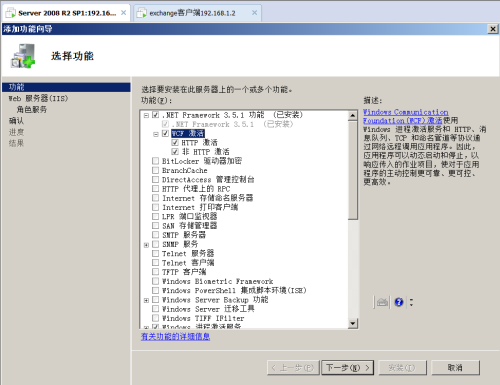Select Windows TIFF IFilter item label
500x385 pixels.
click(203, 318)
